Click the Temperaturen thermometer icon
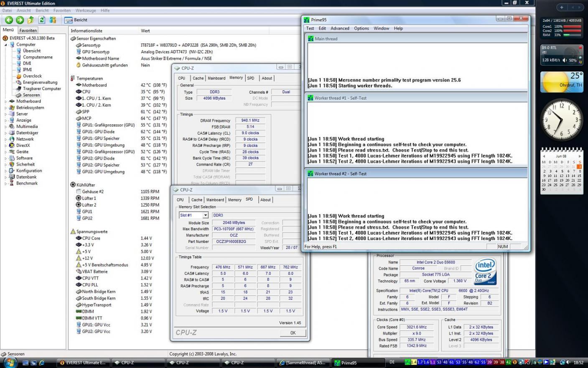 [73, 78]
